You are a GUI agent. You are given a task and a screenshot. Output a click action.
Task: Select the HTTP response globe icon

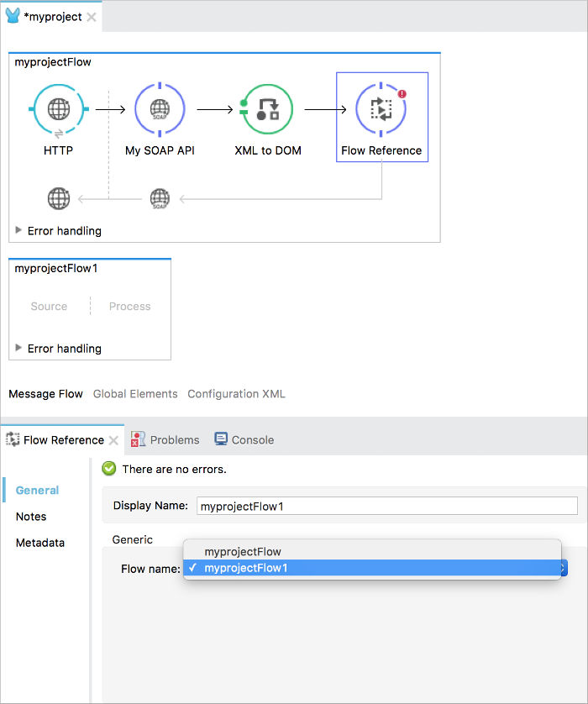click(x=58, y=199)
